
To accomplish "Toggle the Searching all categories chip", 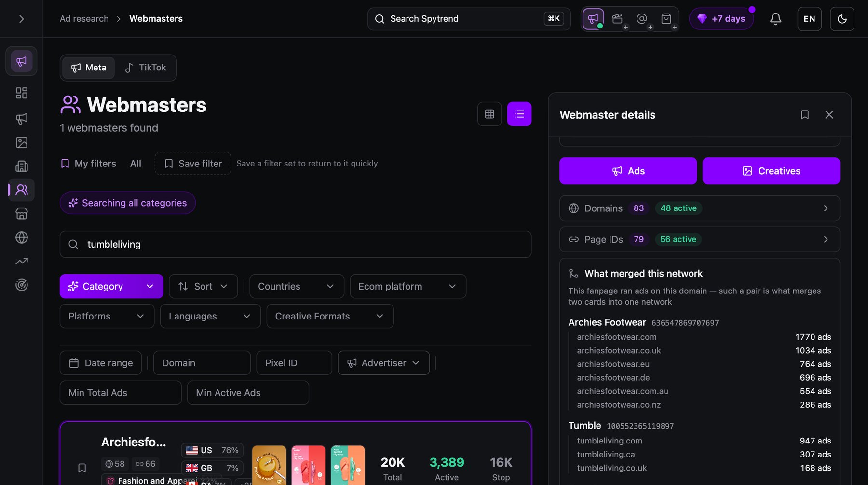I will pos(128,203).
